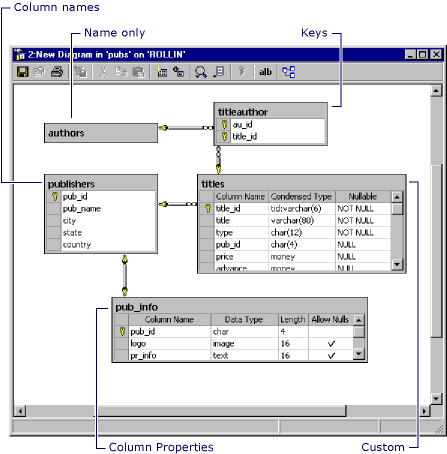Click varchar(80) type cell in titles
447x454 pixels.
[302, 221]
